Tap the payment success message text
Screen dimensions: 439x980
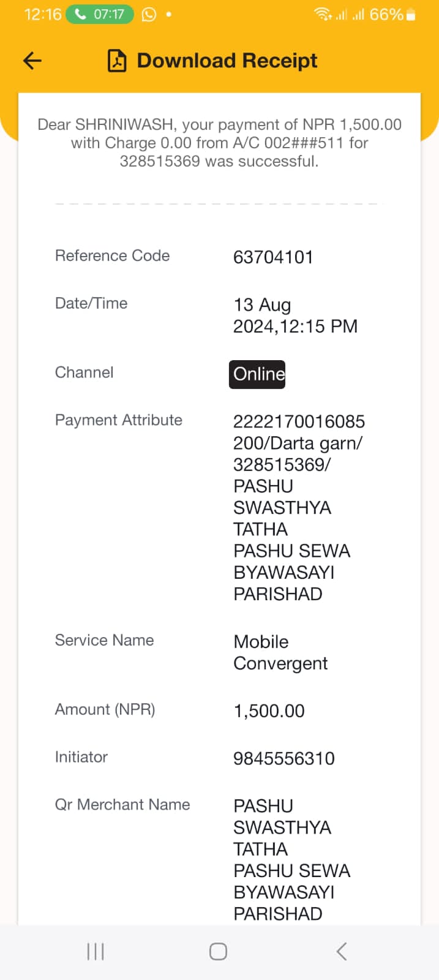pyautogui.click(x=219, y=143)
